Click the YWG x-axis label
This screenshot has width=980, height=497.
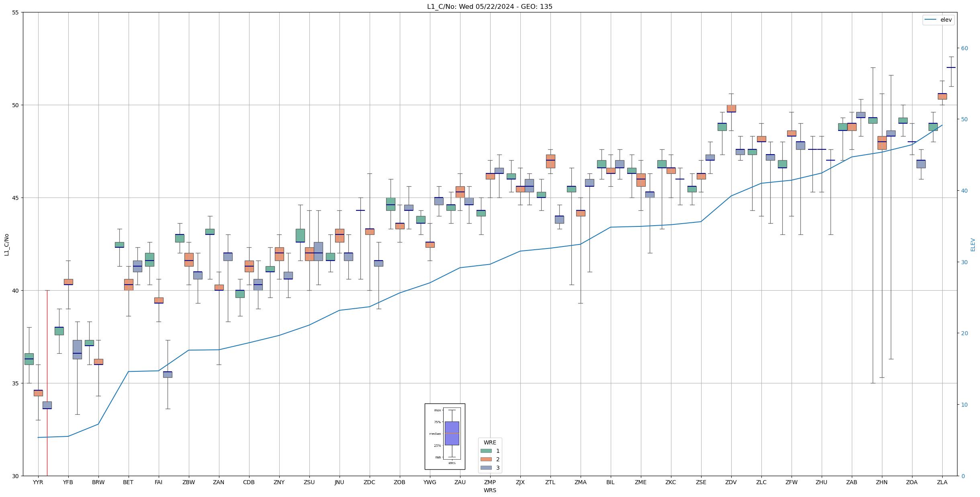tap(430, 482)
